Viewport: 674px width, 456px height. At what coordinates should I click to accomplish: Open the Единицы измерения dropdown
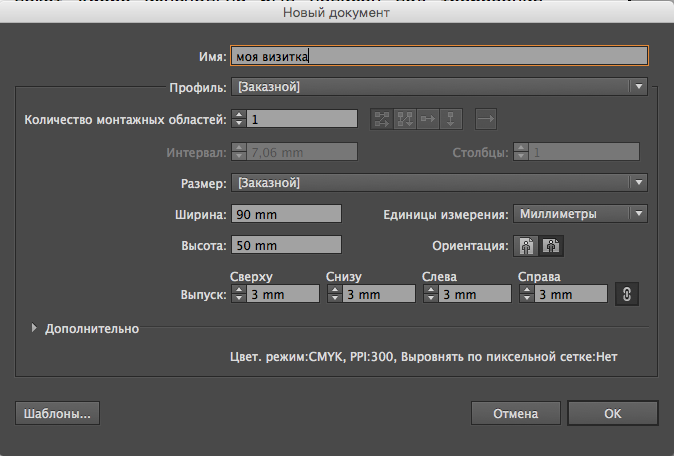580,214
